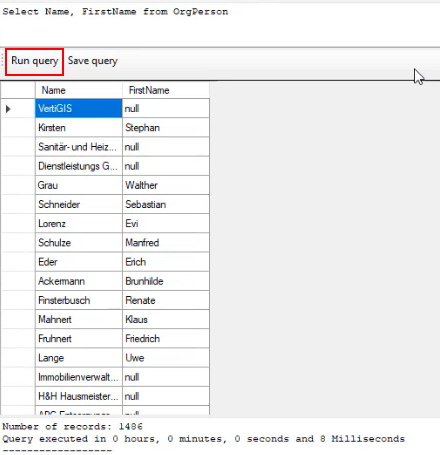Select the Lorenz name cell
Image resolution: width=440 pixels, height=455 pixels.
[x=79, y=224]
